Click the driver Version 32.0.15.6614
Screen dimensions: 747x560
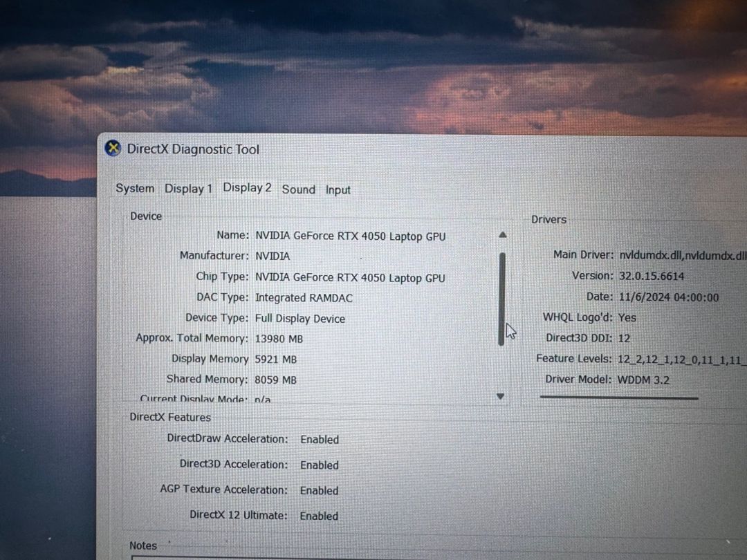(652, 276)
